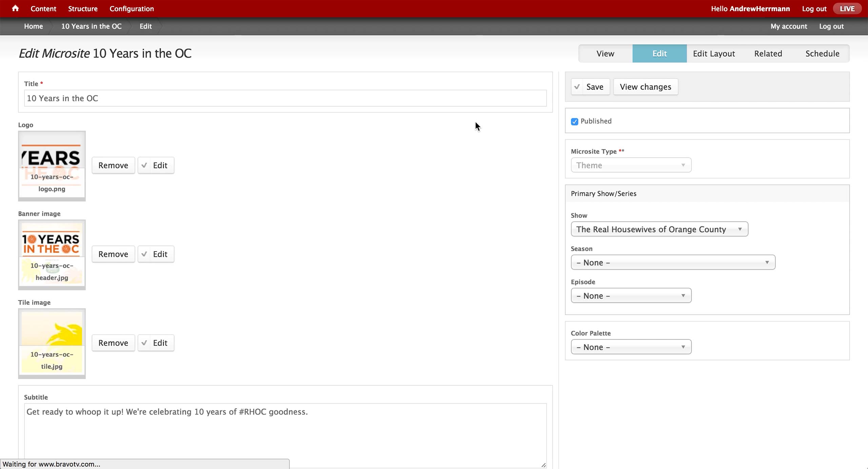868x469 pixels.
Task: Open the Episode dropdown
Action: tap(631, 296)
